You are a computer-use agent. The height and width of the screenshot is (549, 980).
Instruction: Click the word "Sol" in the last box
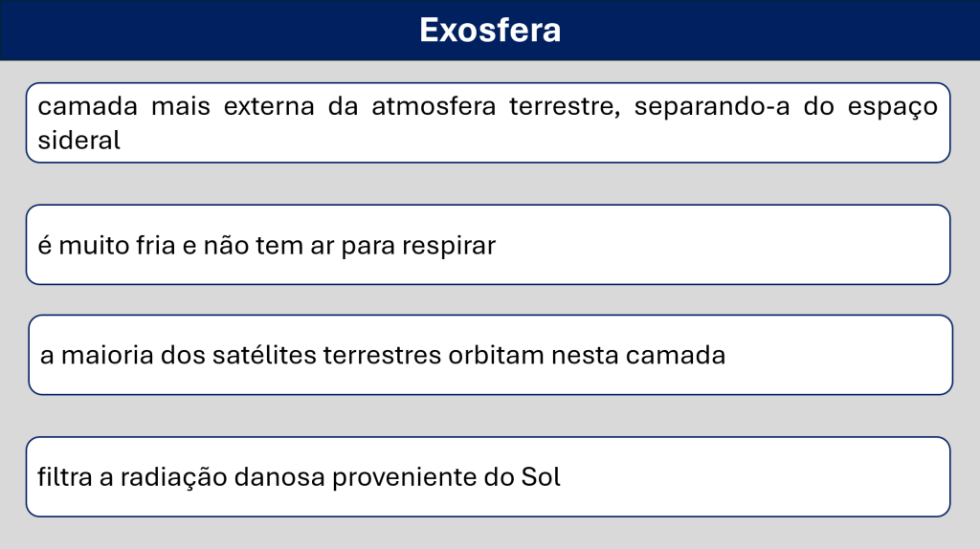(x=539, y=477)
